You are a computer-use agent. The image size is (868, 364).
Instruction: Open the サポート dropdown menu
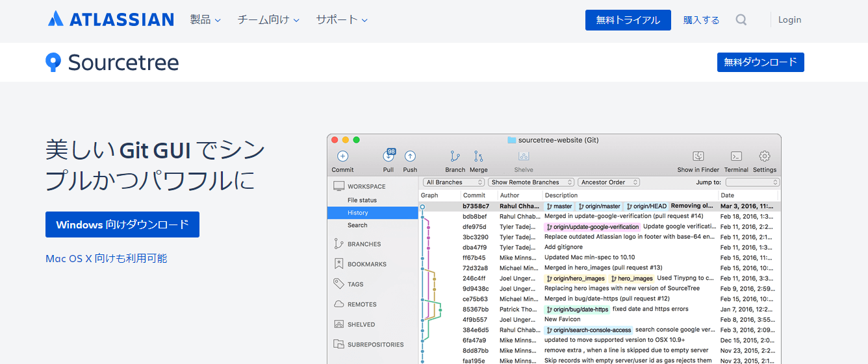click(x=342, y=19)
